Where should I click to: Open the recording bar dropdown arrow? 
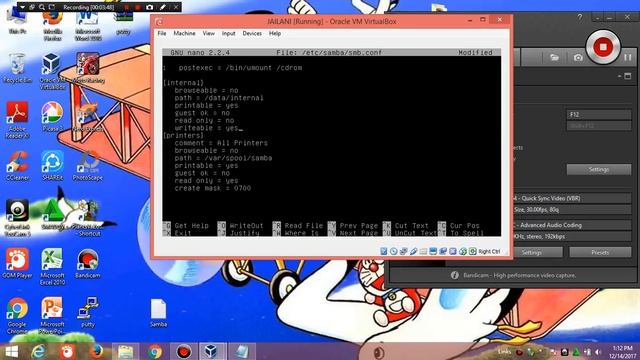22,7
